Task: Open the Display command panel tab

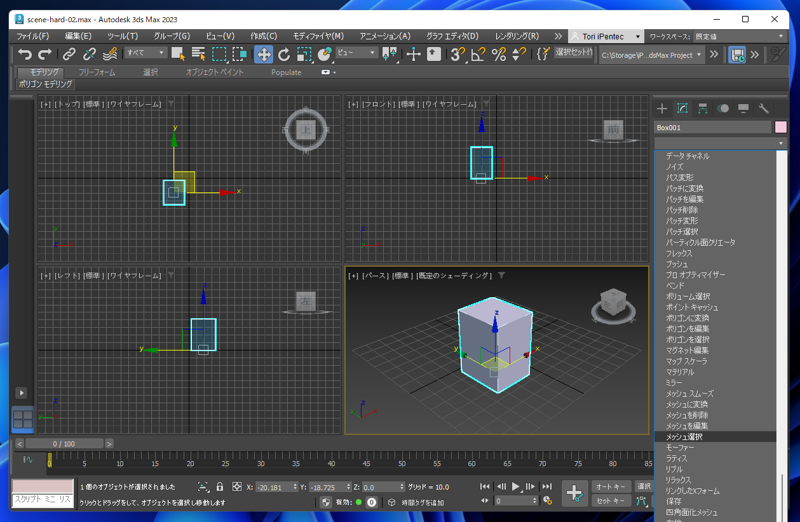Action: click(743, 108)
